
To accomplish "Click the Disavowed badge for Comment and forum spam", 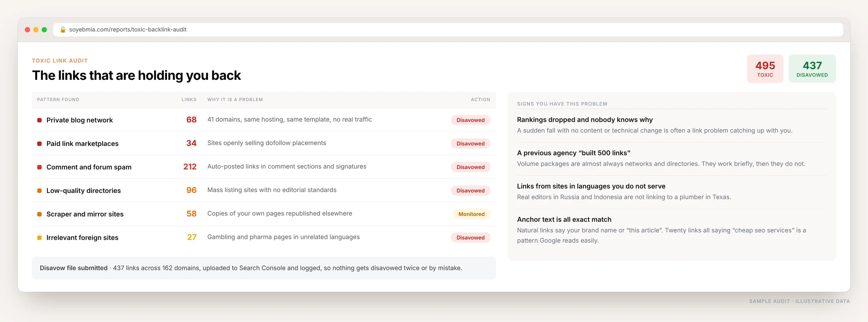I will click(470, 167).
